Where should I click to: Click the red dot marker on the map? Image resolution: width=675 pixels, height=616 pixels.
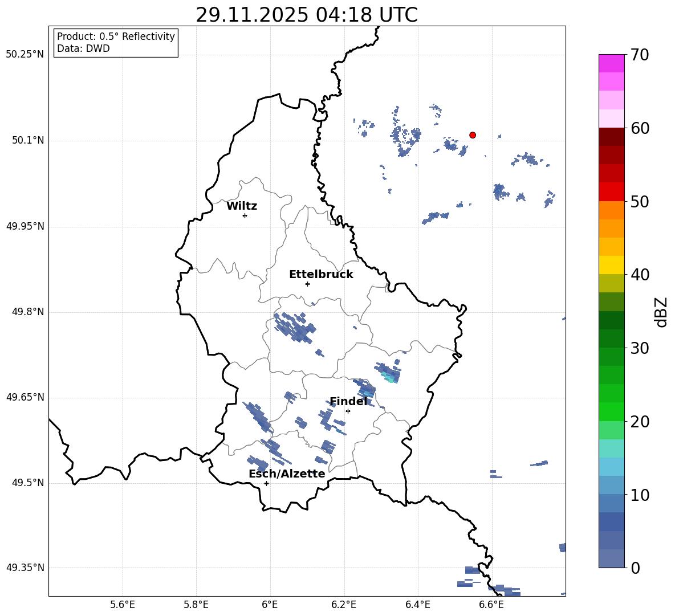point(473,135)
